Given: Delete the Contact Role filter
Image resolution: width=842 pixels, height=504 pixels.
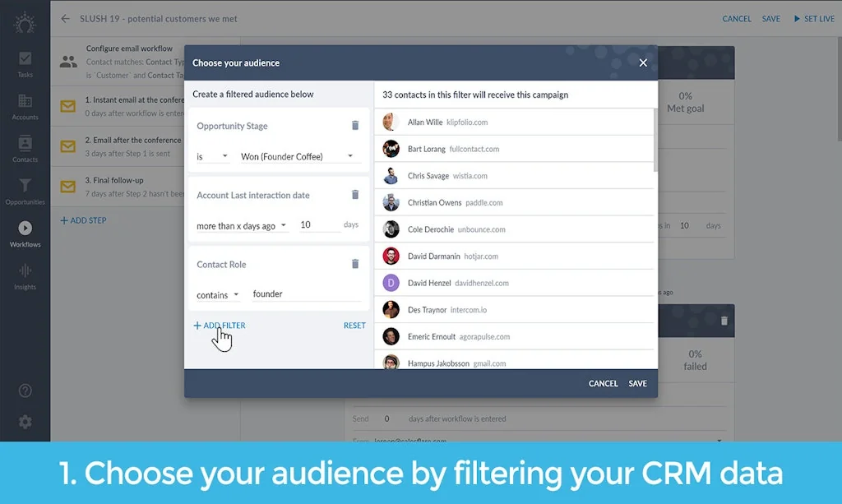Looking at the screenshot, I should pyautogui.click(x=355, y=264).
